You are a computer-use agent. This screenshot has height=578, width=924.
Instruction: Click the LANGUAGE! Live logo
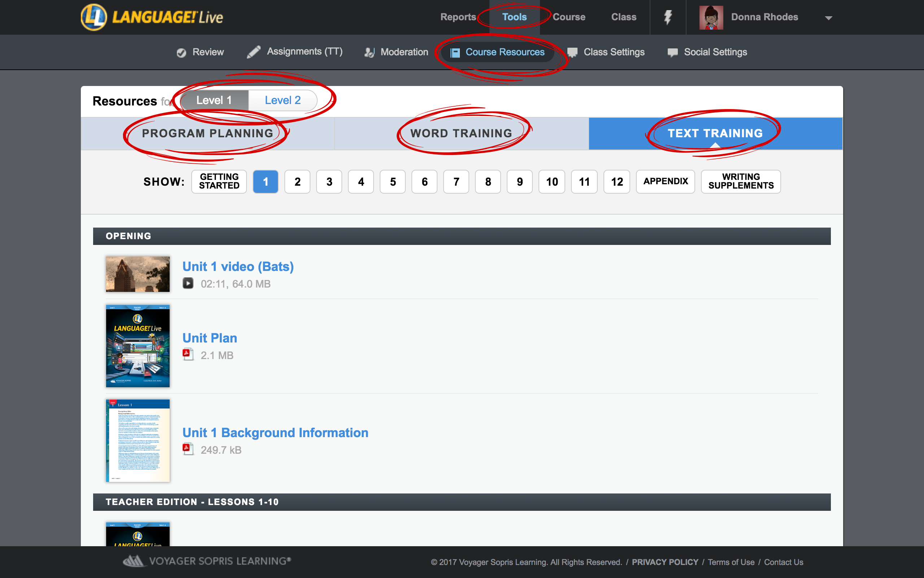click(x=152, y=17)
